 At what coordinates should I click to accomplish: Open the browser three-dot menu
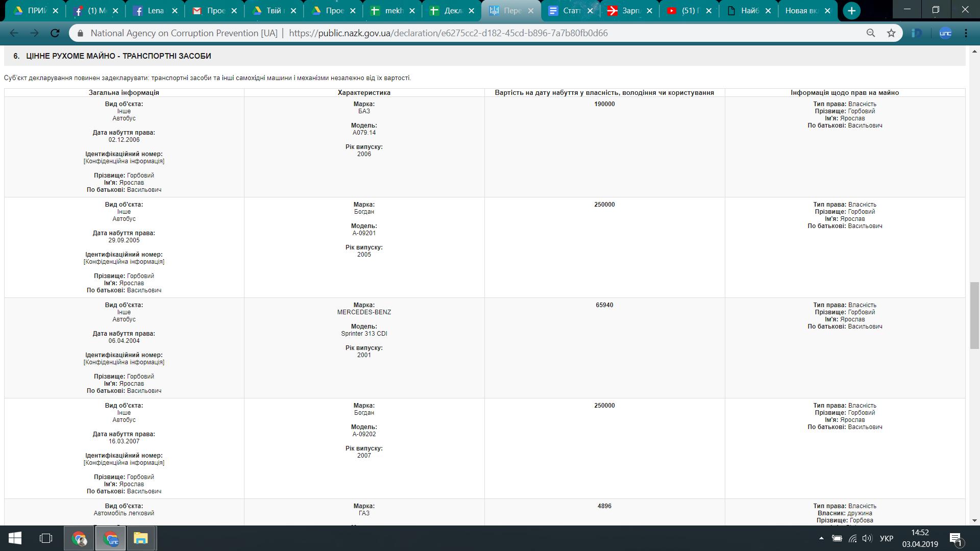pyautogui.click(x=966, y=33)
